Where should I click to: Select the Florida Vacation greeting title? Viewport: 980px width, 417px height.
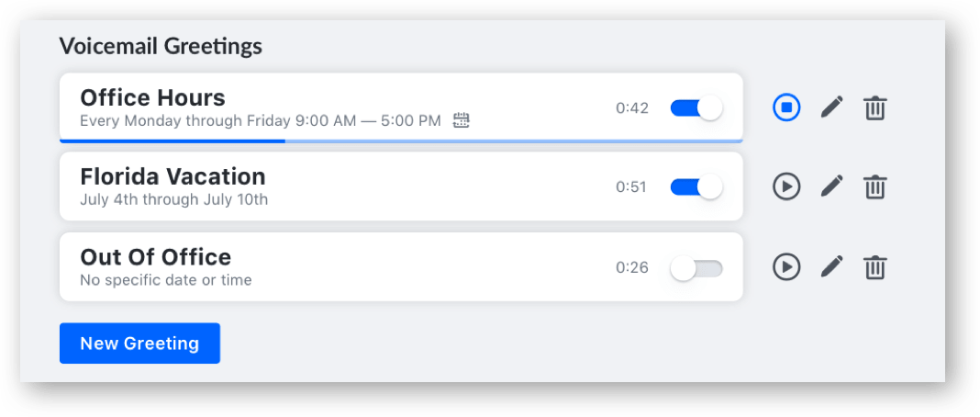(173, 177)
